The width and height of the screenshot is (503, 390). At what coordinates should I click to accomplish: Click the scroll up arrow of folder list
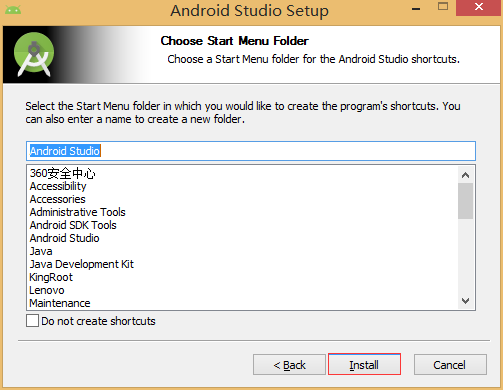pyautogui.click(x=466, y=175)
